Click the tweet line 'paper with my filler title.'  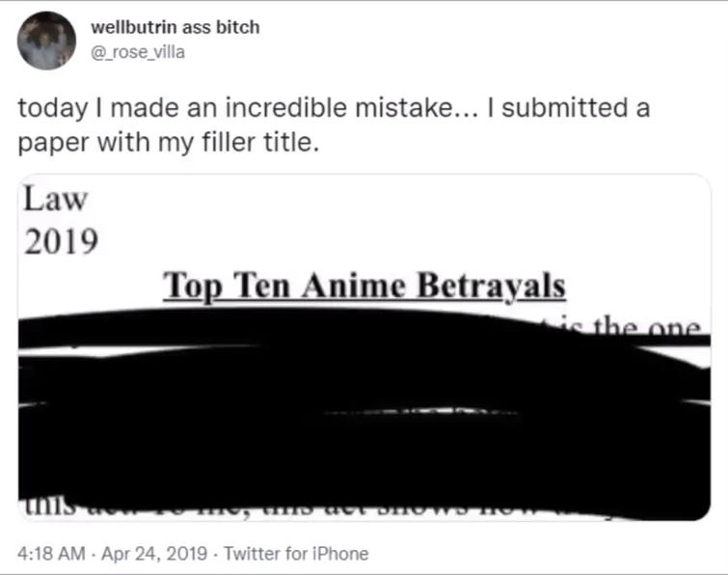coord(169,142)
